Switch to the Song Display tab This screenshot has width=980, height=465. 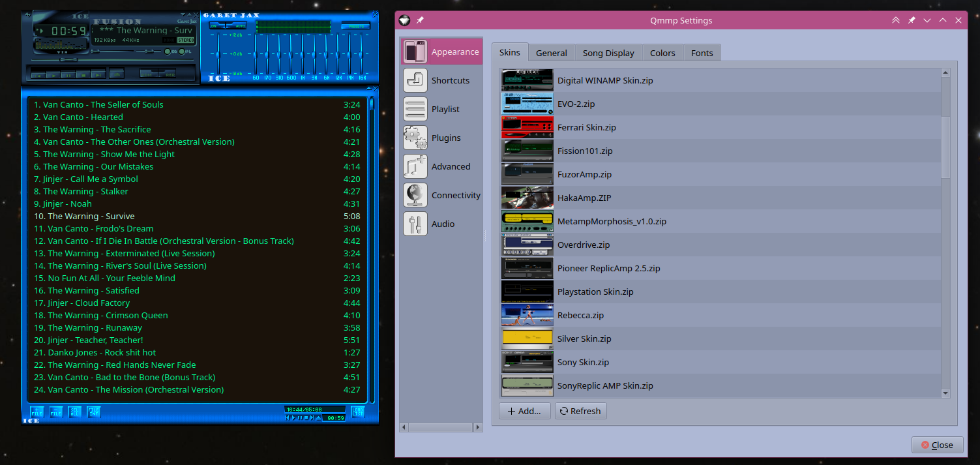pyautogui.click(x=608, y=53)
